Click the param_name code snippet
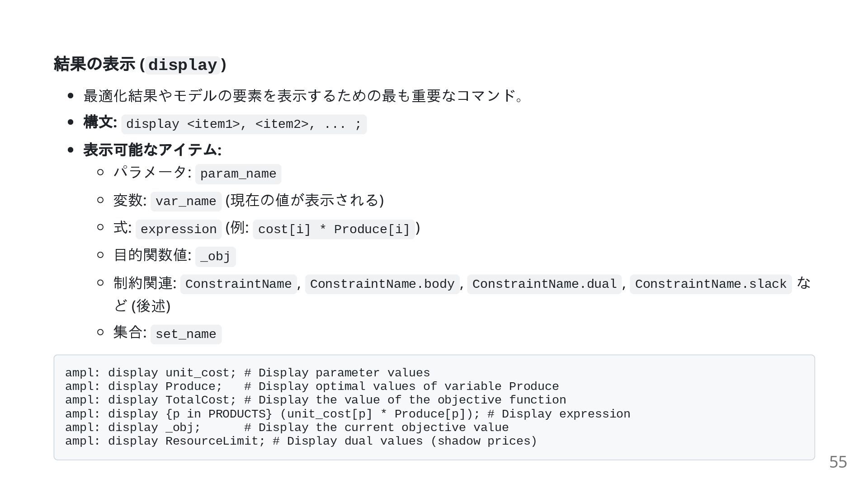Viewport: 868px width, 488px height. point(238,174)
